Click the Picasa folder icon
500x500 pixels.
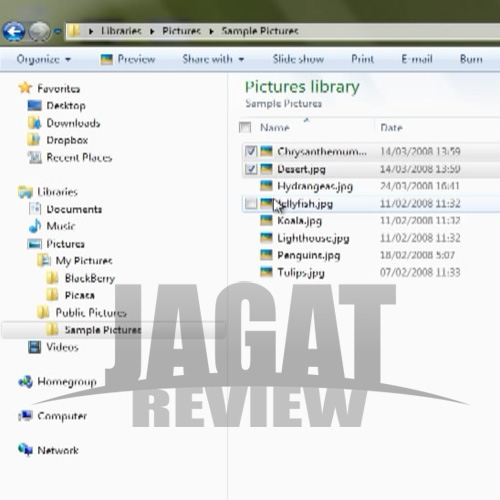point(52,295)
